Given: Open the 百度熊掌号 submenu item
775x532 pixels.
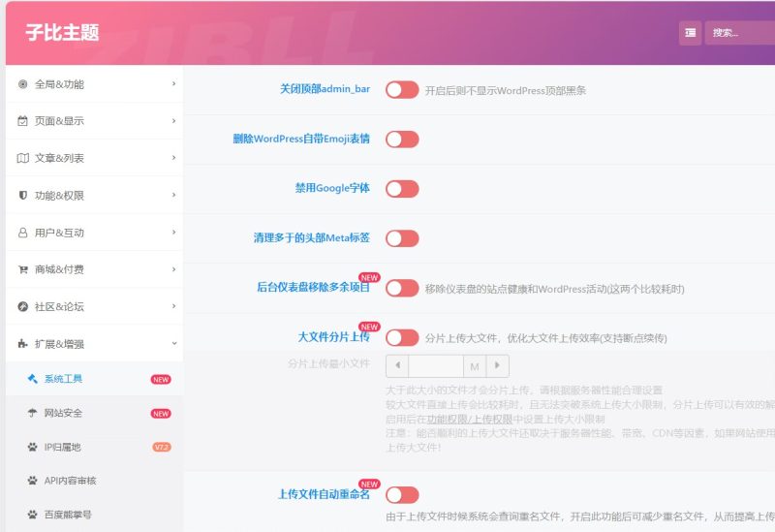Looking at the screenshot, I should coord(94,515).
